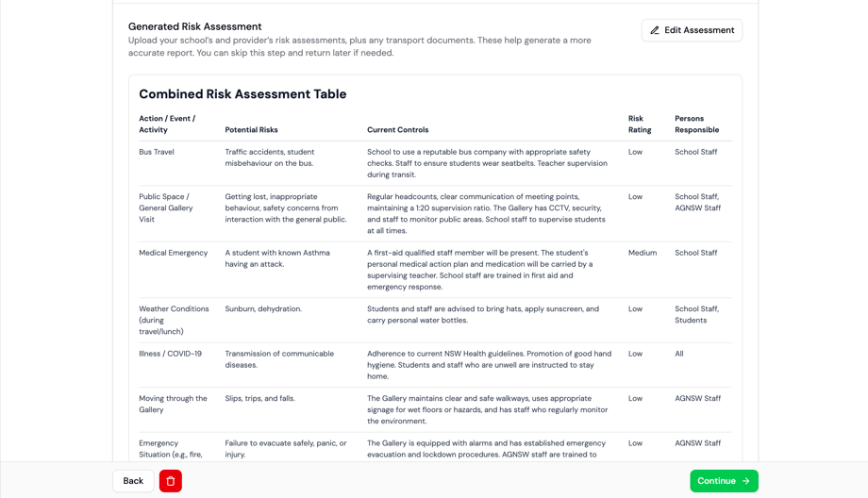Click the Combined Risk Assessment Table heading
This screenshot has height=498, width=868.
pos(242,94)
